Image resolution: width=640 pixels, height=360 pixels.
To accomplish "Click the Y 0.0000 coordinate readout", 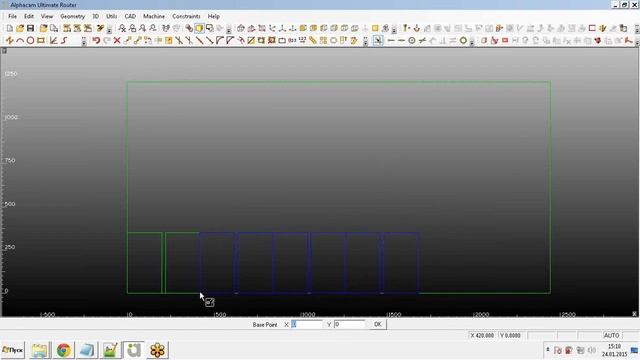I will click(x=510, y=335).
